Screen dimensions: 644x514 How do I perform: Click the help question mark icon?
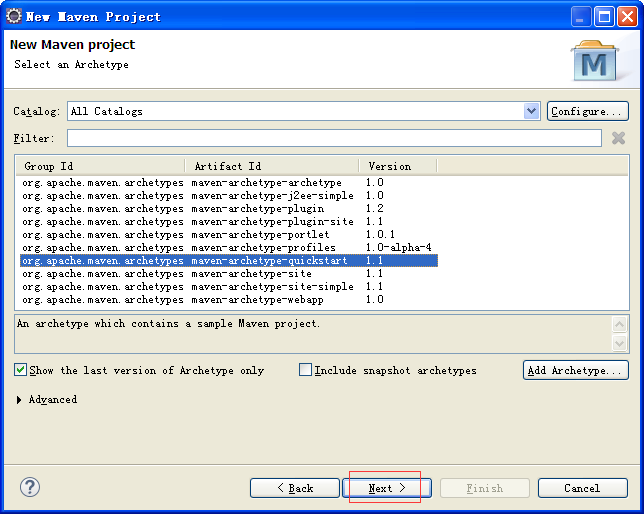coord(30,487)
